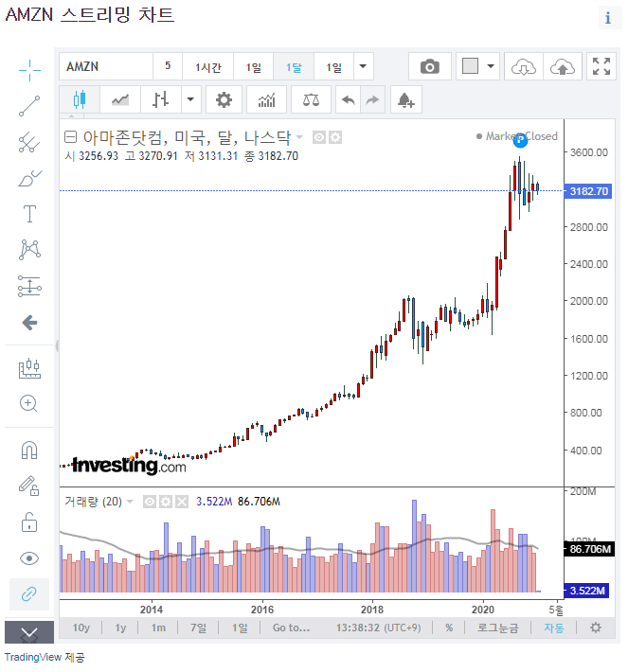Screen dimensions: 628x672
Task: Open the interval dropdown arrow
Action: tap(363, 66)
